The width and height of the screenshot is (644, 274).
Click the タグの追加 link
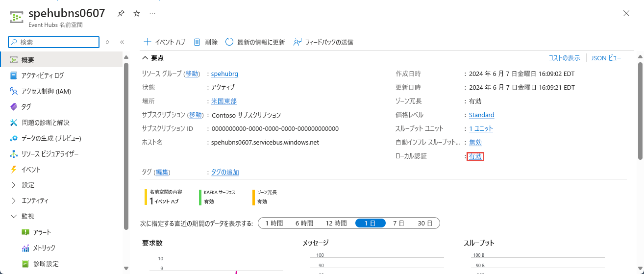[225, 172]
